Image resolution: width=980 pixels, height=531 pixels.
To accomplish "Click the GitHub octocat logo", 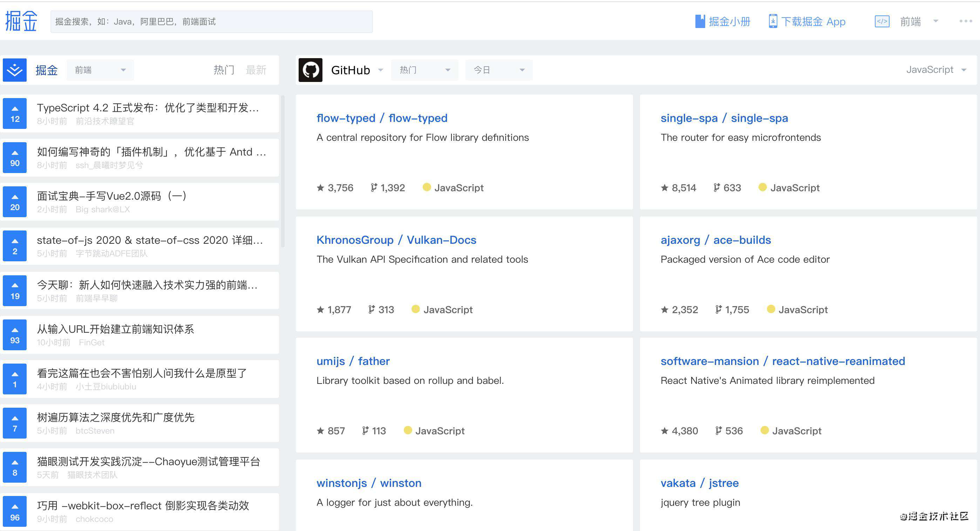I will (x=311, y=70).
